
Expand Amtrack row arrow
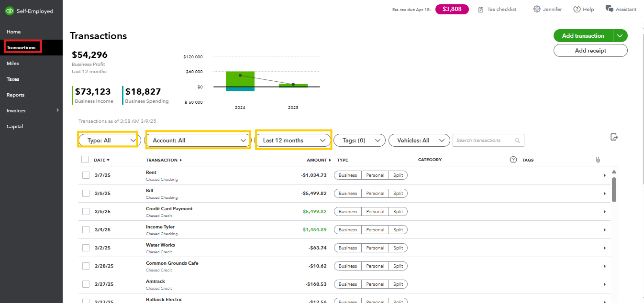tap(605, 284)
